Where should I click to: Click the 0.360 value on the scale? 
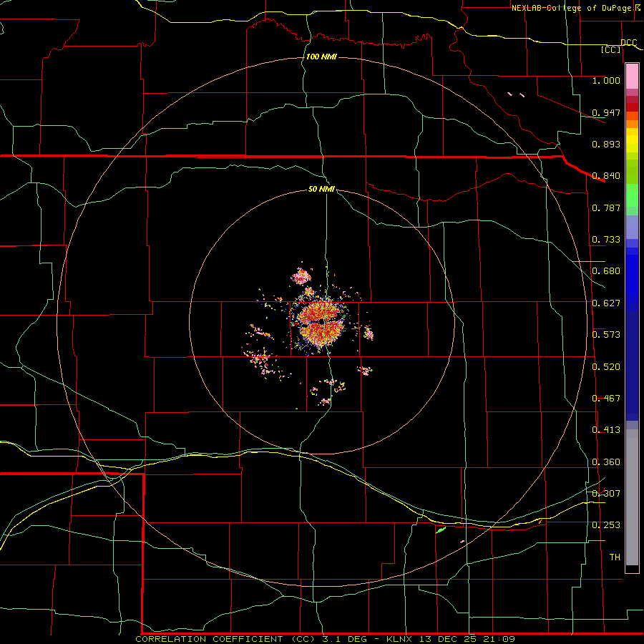606,462
